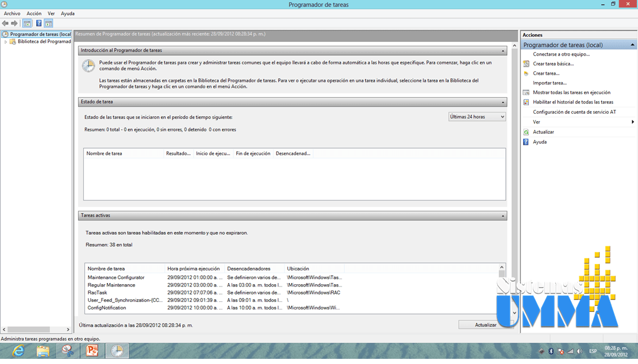Open the Acción menu
638x364 pixels.
(x=34, y=13)
